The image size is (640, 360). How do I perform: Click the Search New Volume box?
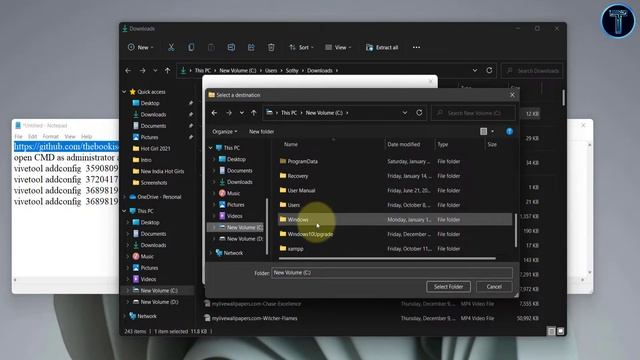pyautogui.click(x=473, y=113)
